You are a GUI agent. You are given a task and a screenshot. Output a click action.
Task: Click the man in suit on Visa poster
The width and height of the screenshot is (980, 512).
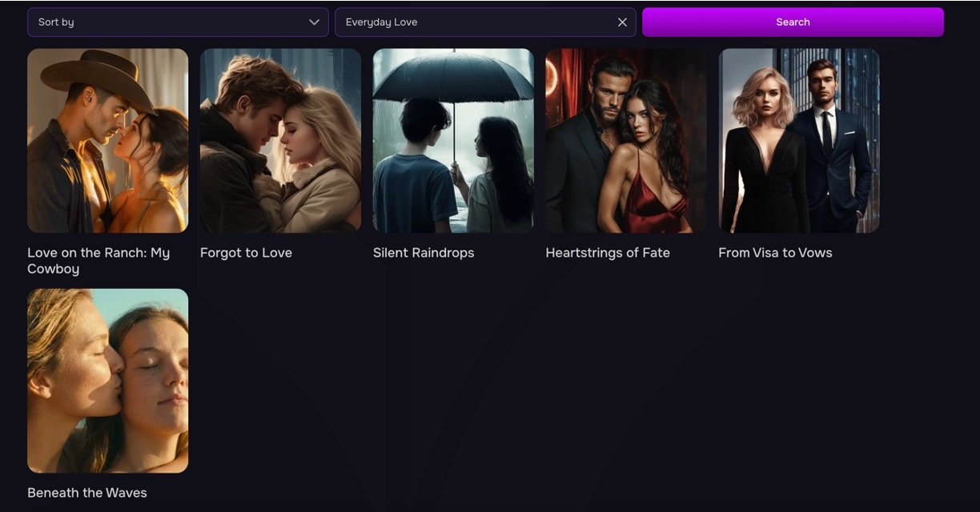click(x=834, y=152)
